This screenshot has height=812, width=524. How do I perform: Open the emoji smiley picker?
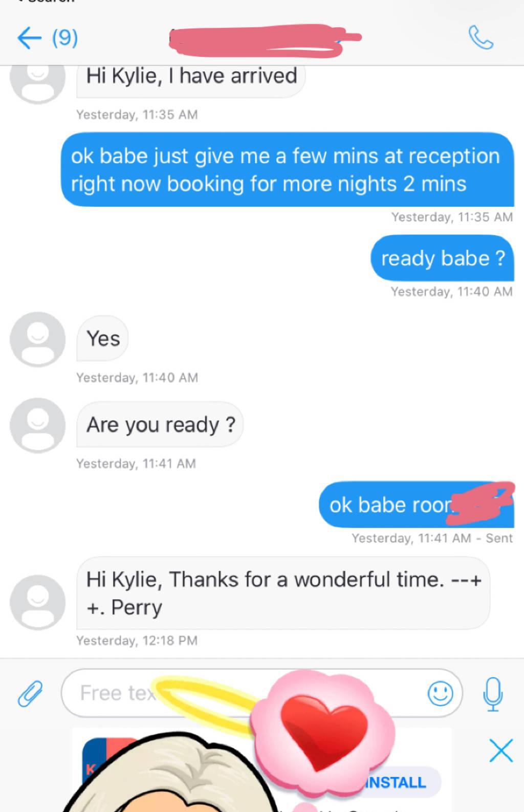pos(440,693)
